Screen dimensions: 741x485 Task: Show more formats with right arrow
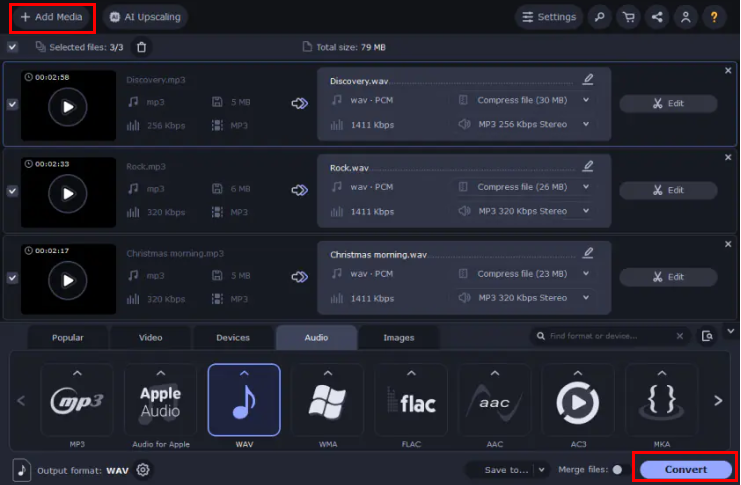pos(718,401)
